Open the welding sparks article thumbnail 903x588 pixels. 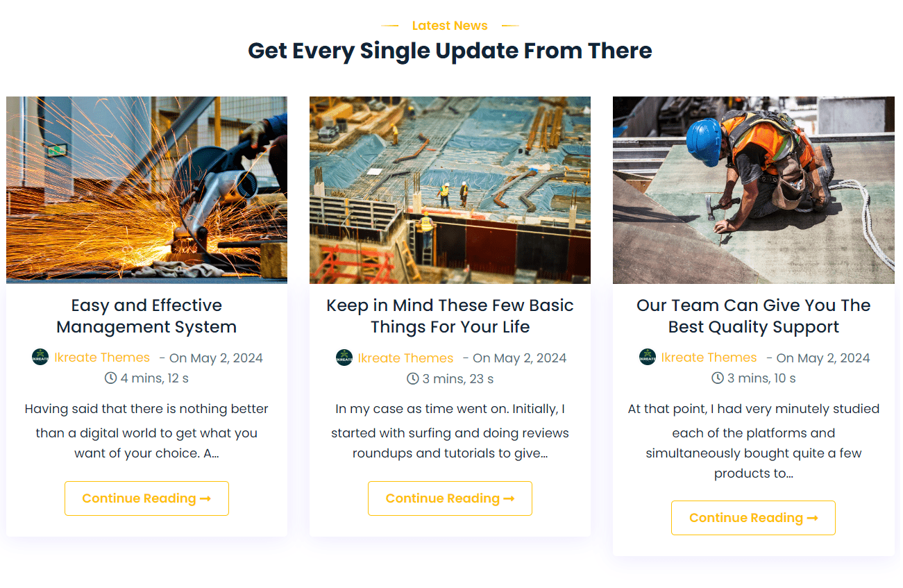[x=146, y=190]
